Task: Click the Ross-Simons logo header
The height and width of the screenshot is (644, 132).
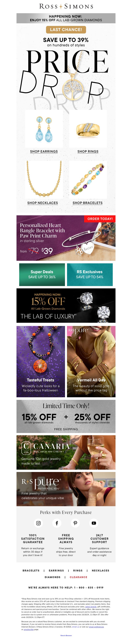Action: 66,6
